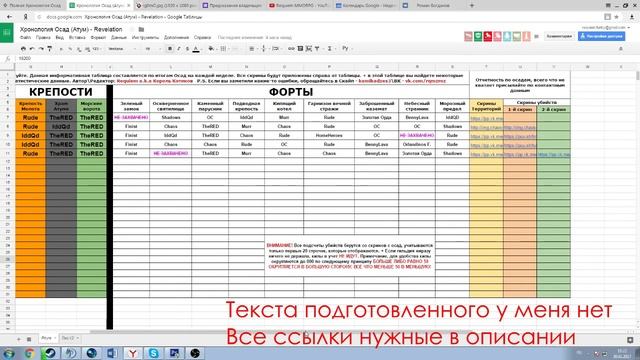Open the Windows Start button
This screenshot has width=640, height=360.
pos(9,353)
